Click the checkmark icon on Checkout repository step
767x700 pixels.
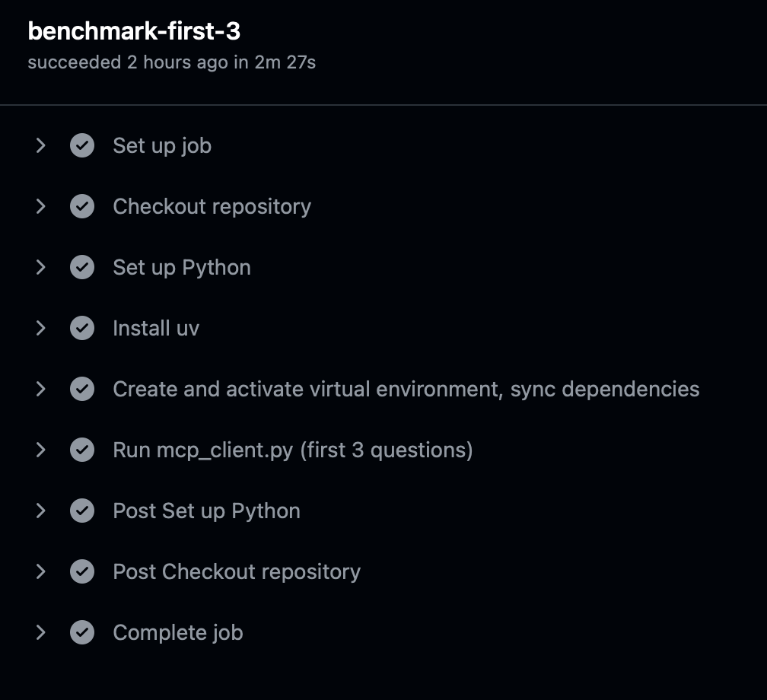point(81,206)
